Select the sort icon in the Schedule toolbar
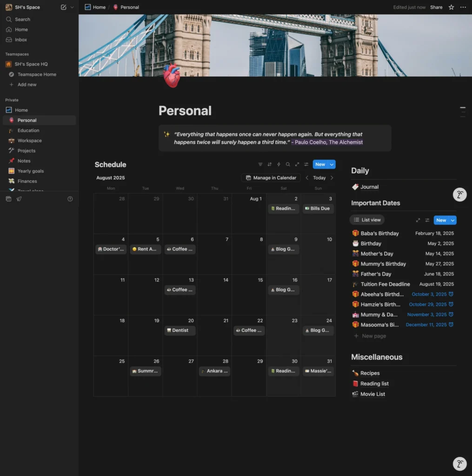Image resolution: width=472 pixels, height=476 pixels. [269, 164]
